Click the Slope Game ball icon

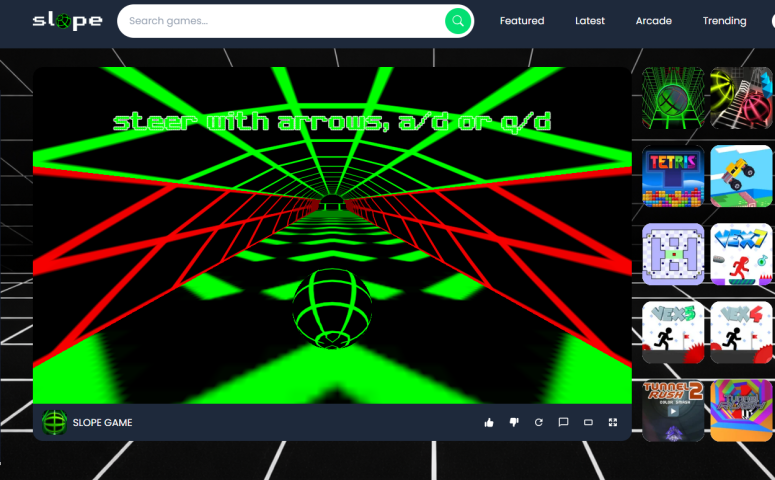click(x=54, y=422)
